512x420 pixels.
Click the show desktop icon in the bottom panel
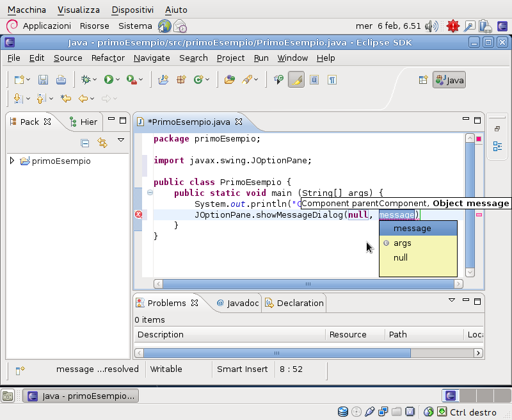[x=8, y=396]
